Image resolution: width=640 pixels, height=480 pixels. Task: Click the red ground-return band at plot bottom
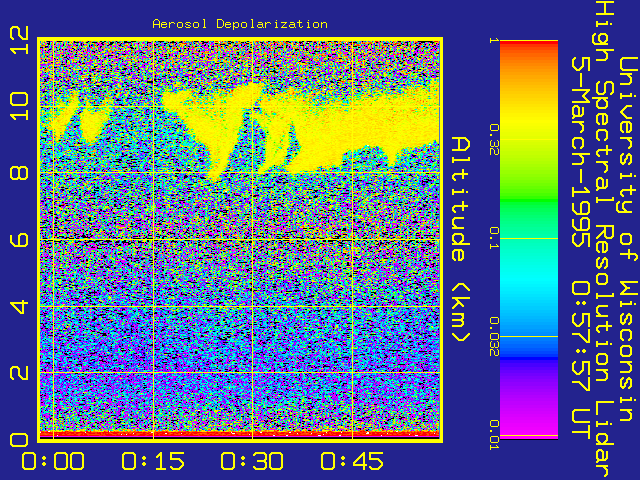[x=240, y=434]
